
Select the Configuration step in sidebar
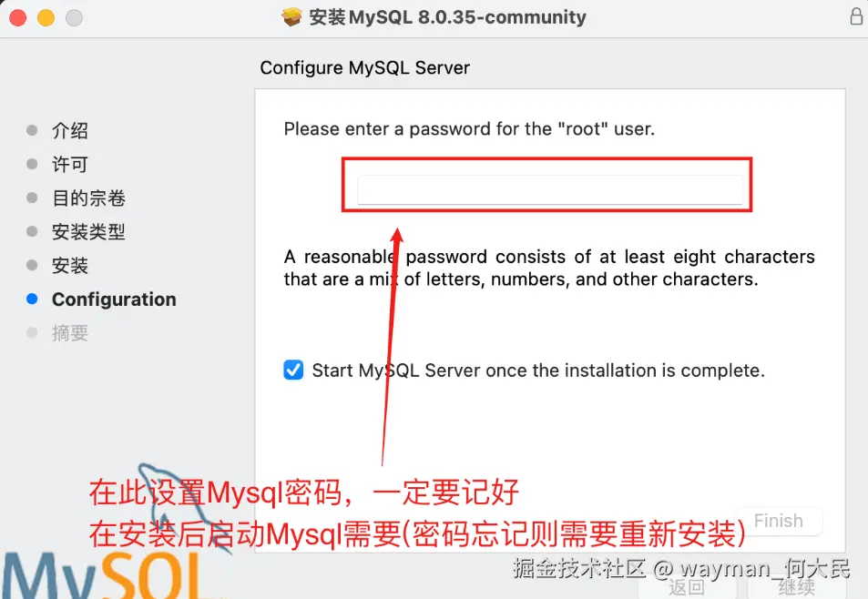click(x=114, y=299)
